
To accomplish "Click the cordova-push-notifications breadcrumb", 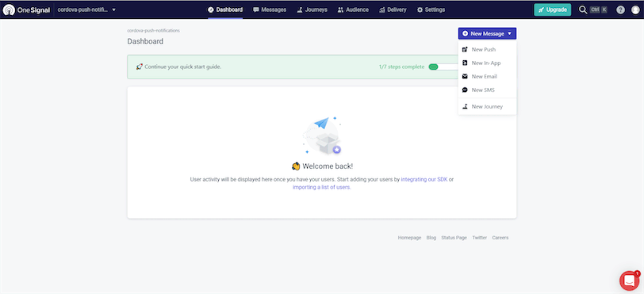I will [153, 30].
